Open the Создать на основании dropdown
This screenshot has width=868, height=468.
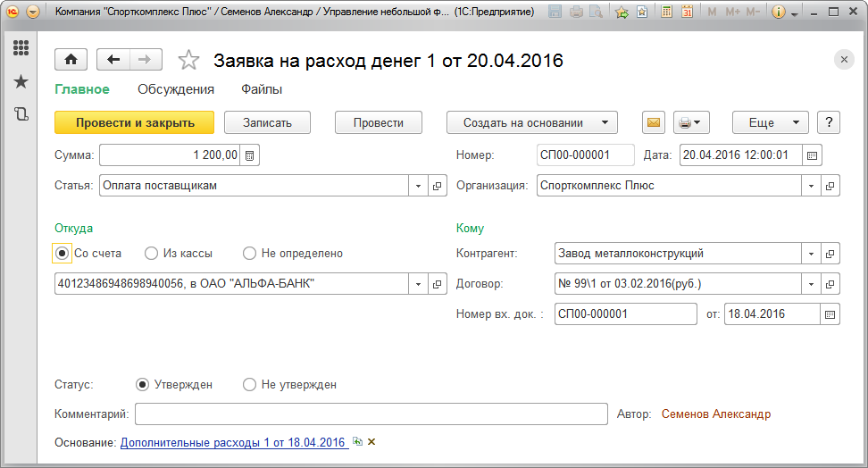[x=532, y=122]
